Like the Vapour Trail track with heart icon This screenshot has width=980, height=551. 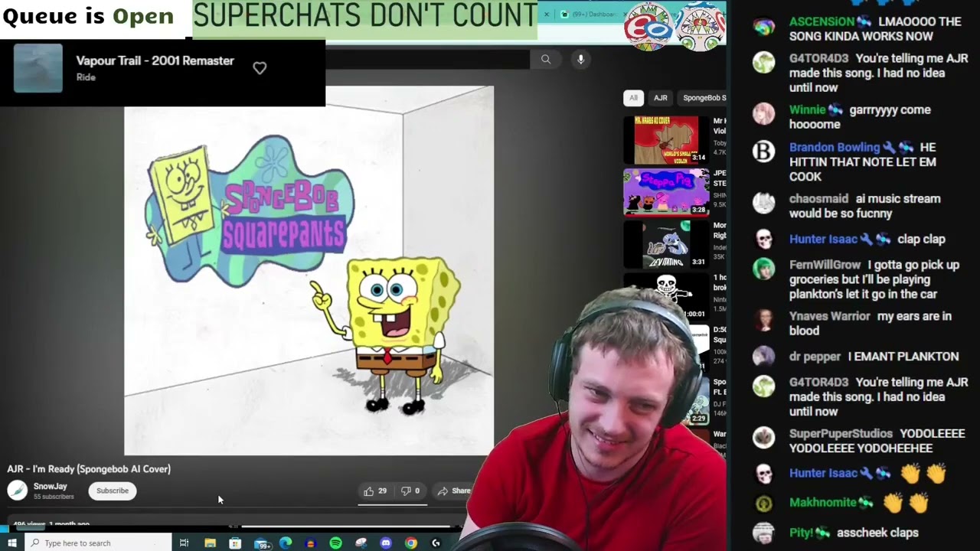[260, 68]
